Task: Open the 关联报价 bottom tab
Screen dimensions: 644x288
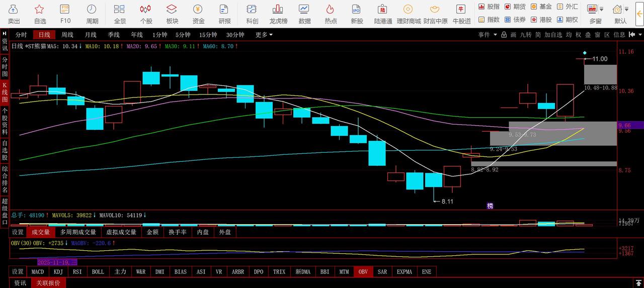Action: (x=48, y=283)
